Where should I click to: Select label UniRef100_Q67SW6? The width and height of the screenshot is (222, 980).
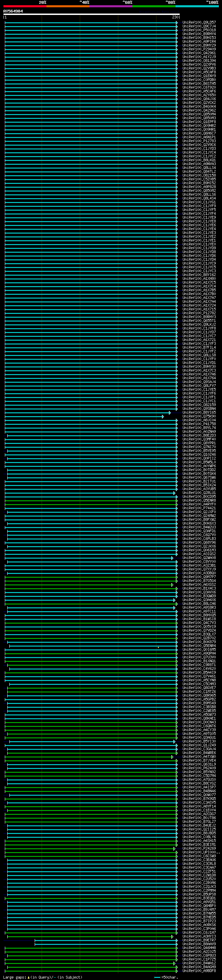[199, 478]
